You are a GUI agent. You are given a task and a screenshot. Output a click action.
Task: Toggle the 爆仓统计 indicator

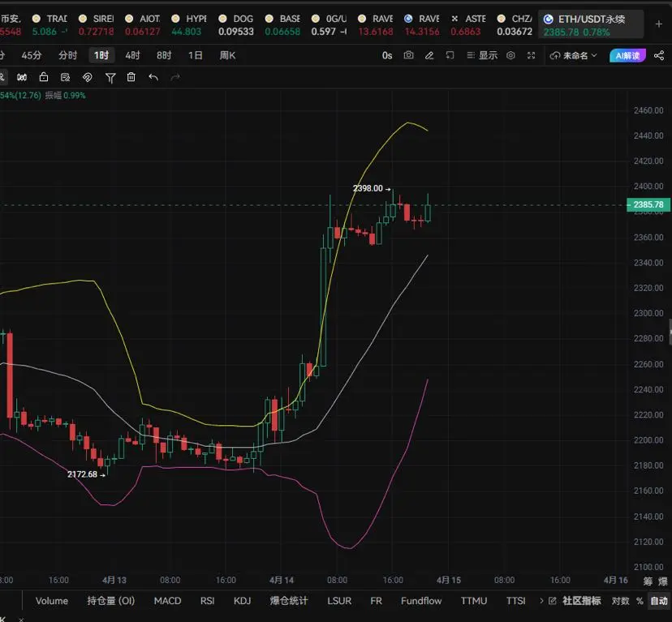(289, 601)
